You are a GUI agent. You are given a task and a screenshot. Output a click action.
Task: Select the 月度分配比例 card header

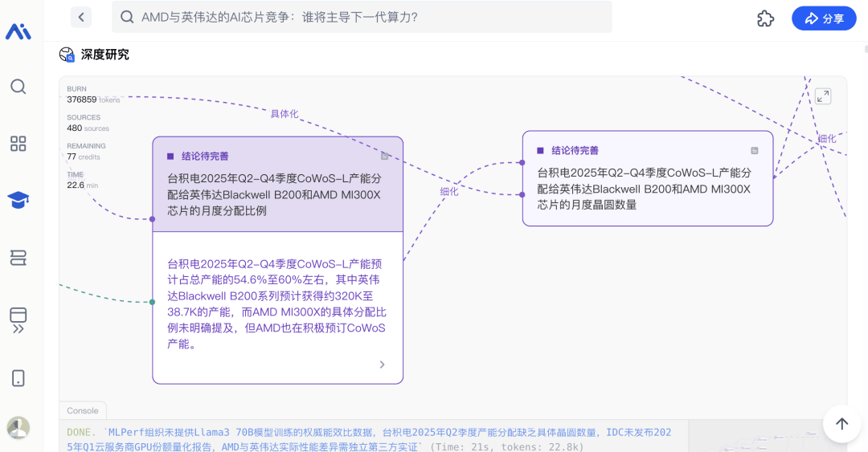[278, 184]
